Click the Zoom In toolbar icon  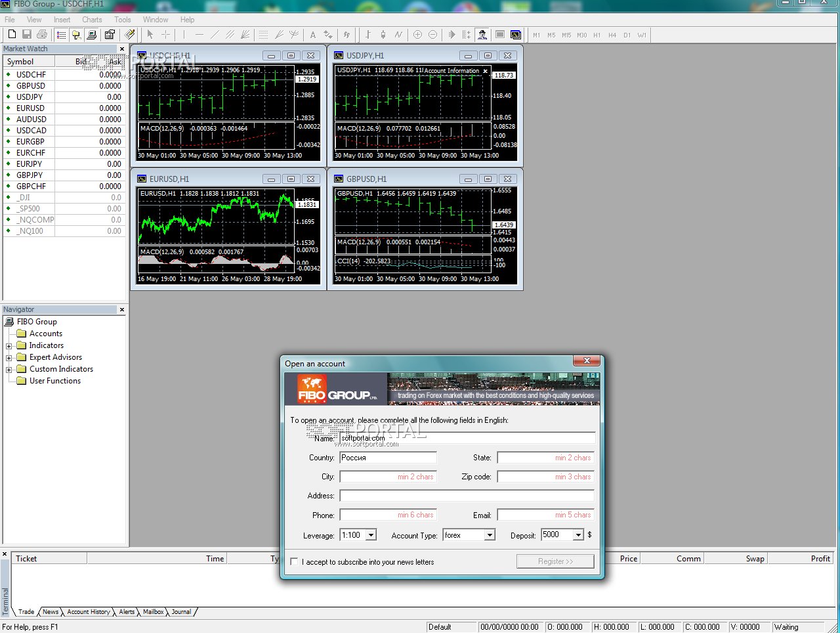coord(417,34)
